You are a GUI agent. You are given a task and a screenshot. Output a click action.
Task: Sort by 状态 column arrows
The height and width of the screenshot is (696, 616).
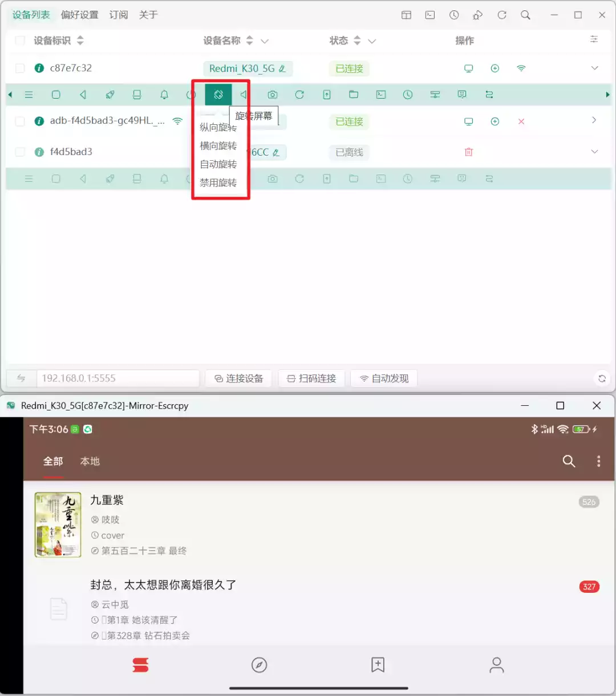coord(357,40)
